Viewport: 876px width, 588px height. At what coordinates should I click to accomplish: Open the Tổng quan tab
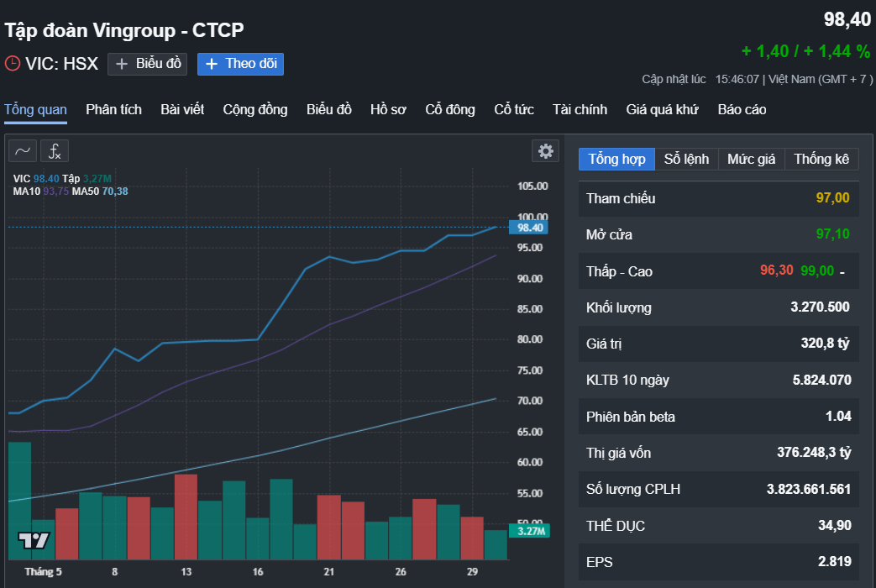point(36,109)
